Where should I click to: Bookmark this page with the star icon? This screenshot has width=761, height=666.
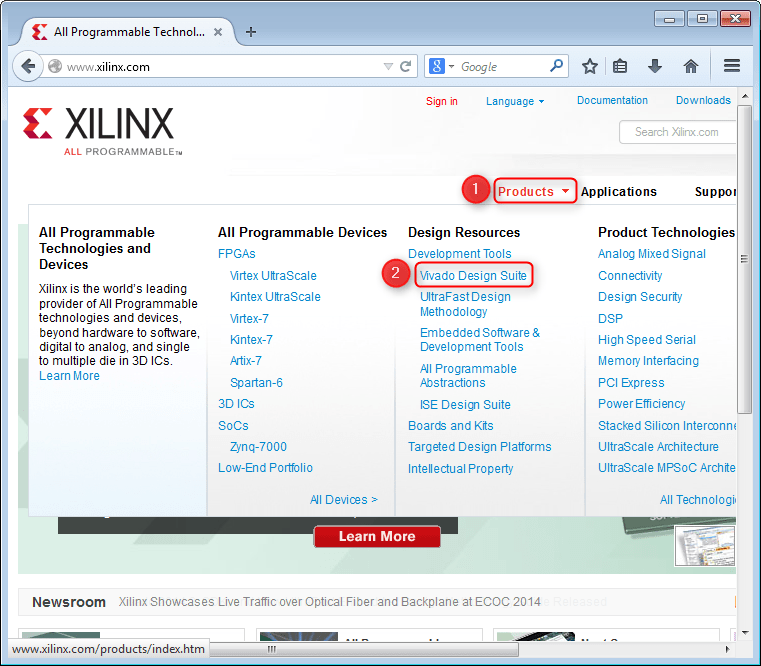click(x=590, y=67)
